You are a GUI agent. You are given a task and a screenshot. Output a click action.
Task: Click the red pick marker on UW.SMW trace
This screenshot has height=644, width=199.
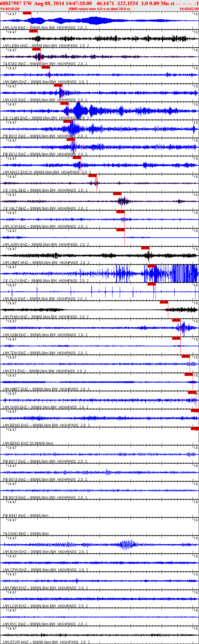[46, 67]
